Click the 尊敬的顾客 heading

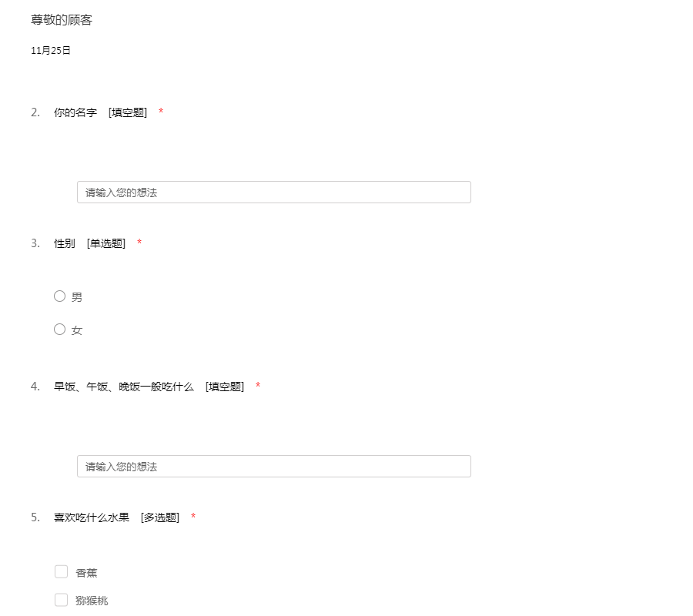pos(62,20)
